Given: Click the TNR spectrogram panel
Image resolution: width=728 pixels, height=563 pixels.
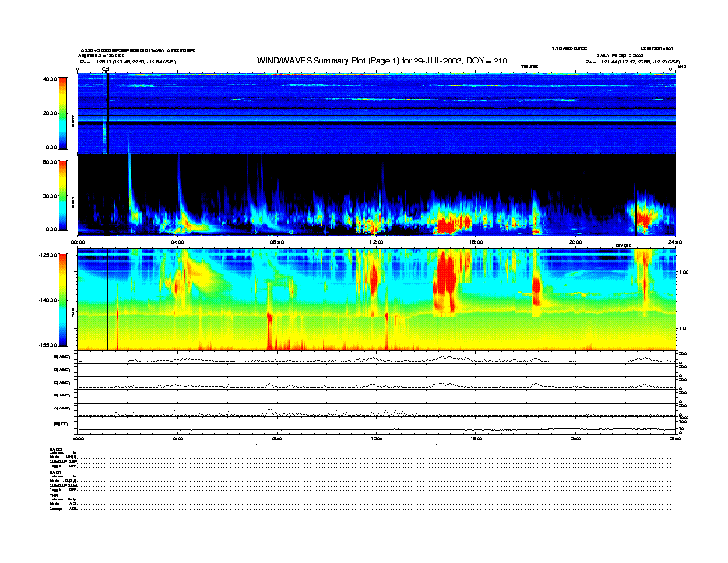Looking at the screenshot, I should click(x=377, y=300).
